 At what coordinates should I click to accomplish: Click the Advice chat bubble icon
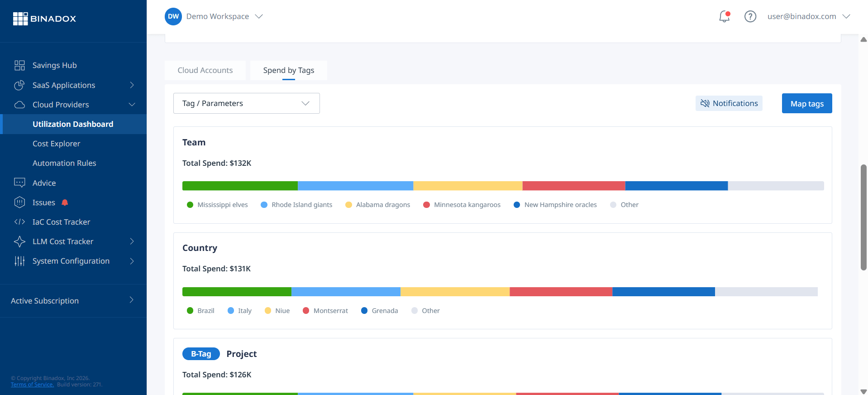tap(19, 183)
